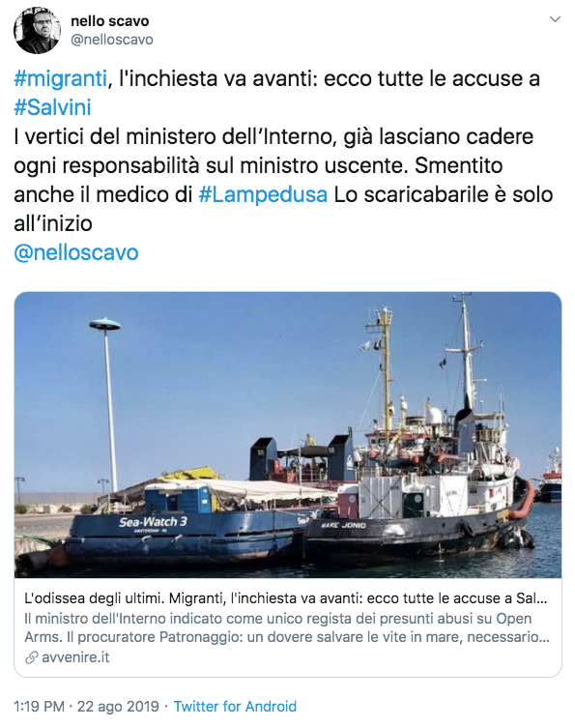Open the nello scavo display name
575x728 pixels.
pyautogui.click(x=109, y=21)
